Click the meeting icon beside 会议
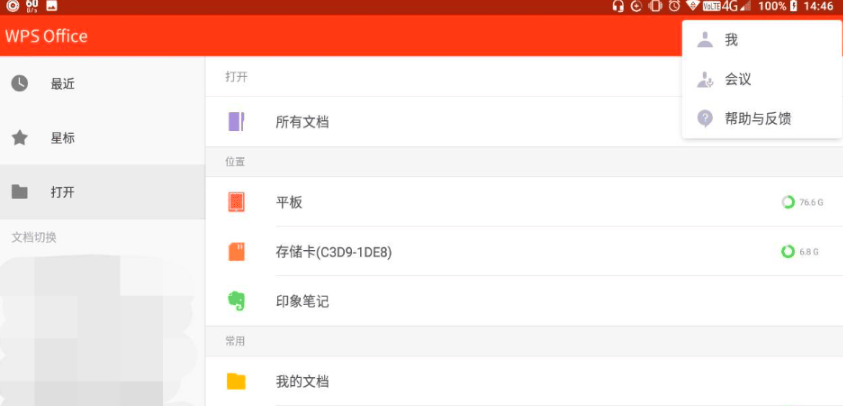Viewport: 843px width, 406px height. 705,80
